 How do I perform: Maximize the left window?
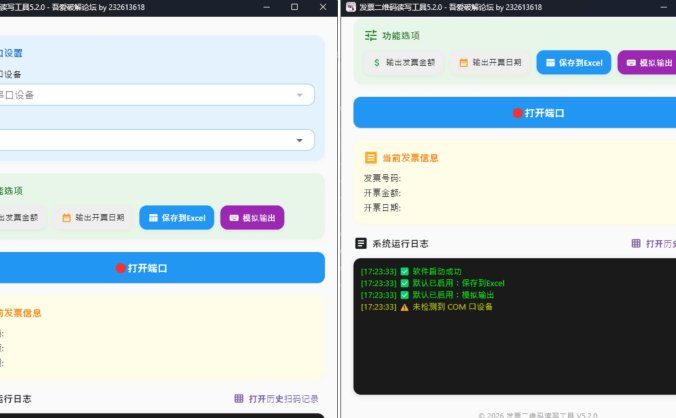coord(294,7)
